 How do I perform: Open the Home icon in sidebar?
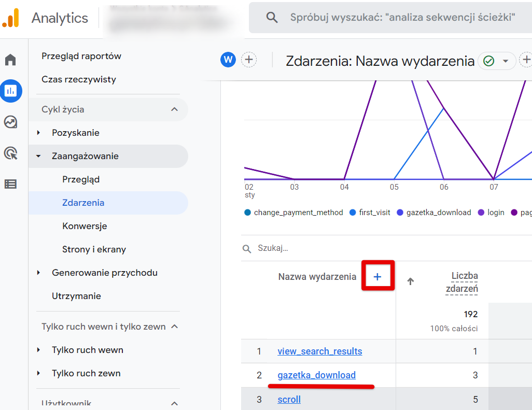click(x=10, y=60)
